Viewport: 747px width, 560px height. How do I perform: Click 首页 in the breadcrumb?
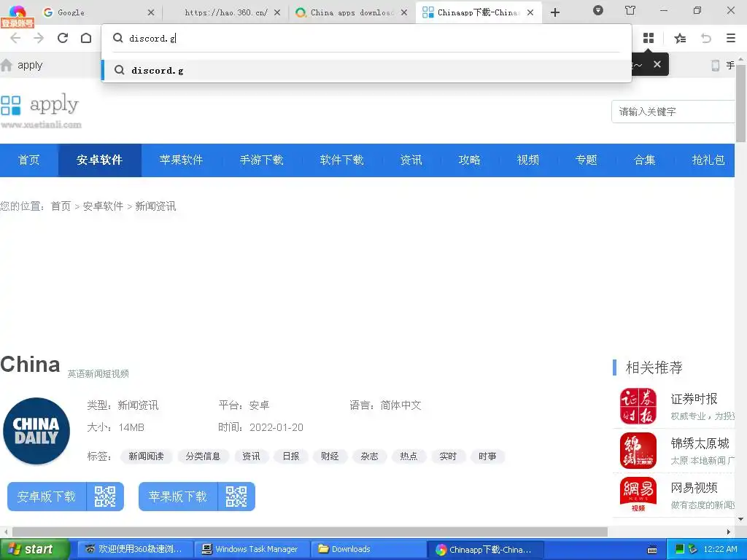(61, 206)
